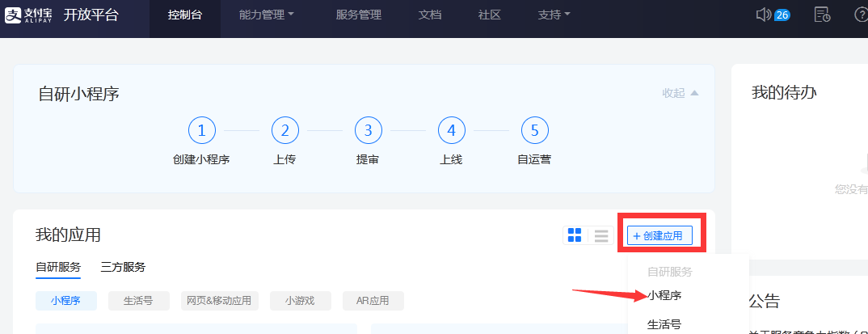
Task: Click step 5 自运营 circle
Action: (x=534, y=131)
